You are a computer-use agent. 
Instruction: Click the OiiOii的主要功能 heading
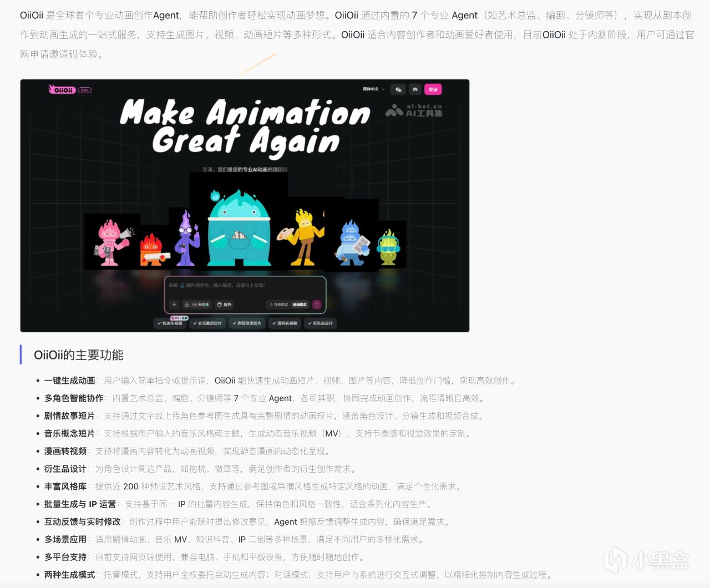tap(79, 355)
